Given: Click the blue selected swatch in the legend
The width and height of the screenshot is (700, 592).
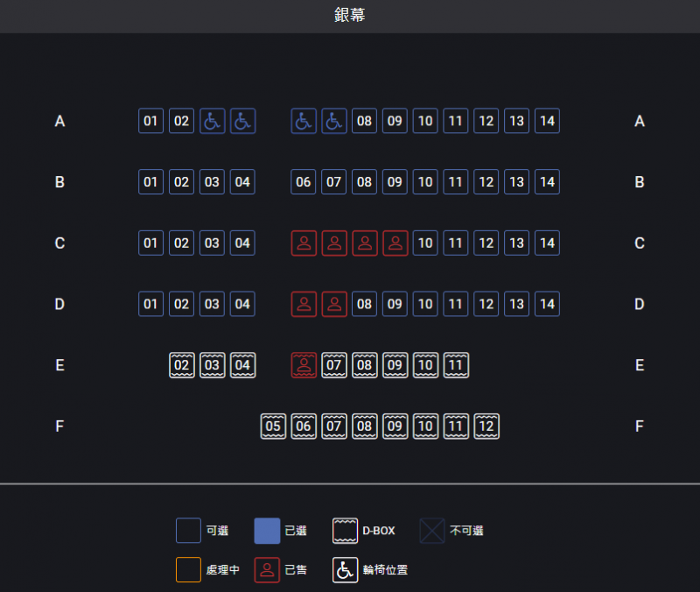Looking at the screenshot, I should [x=267, y=531].
